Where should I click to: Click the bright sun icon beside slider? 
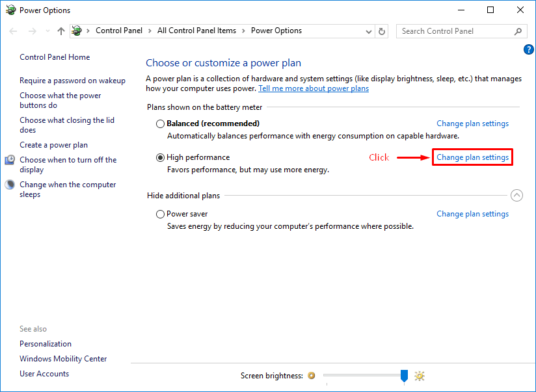[x=420, y=376]
